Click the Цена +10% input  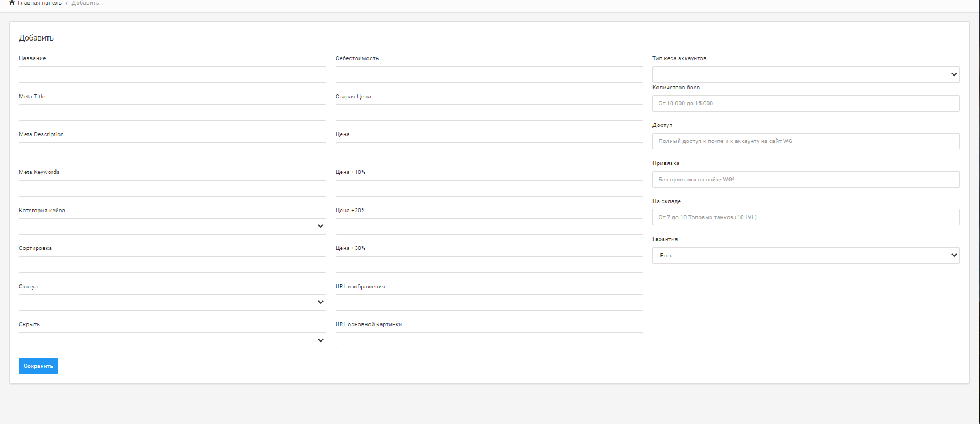click(489, 189)
